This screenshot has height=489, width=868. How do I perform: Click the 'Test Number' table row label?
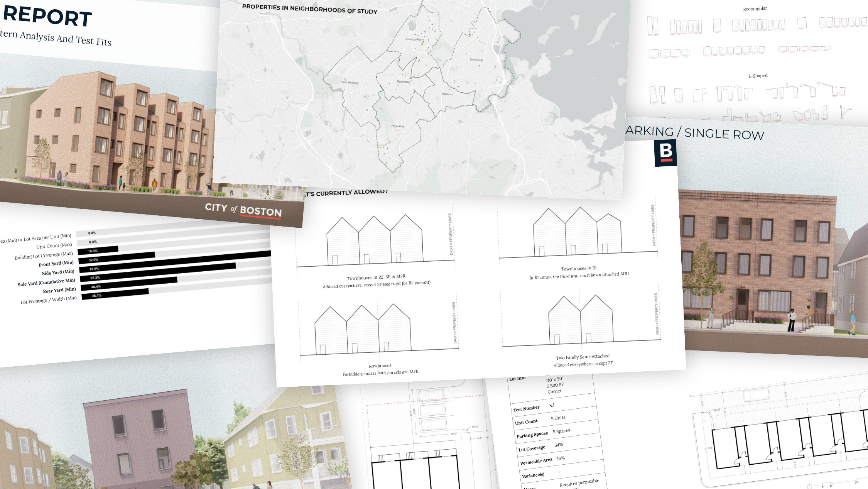pyautogui.click(x=526, y=408)
